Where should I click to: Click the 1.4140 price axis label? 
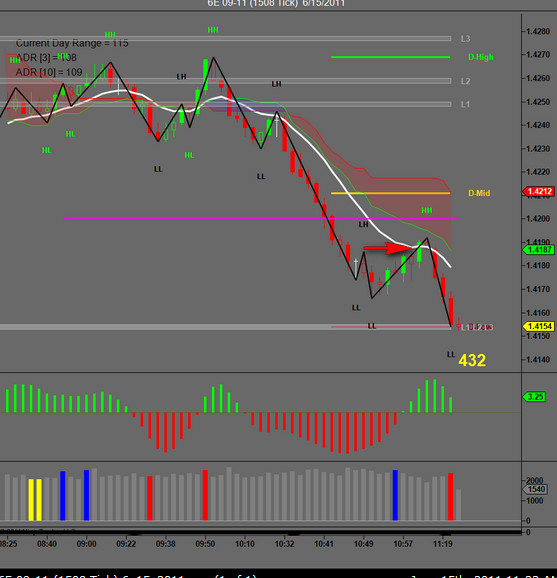538,359
